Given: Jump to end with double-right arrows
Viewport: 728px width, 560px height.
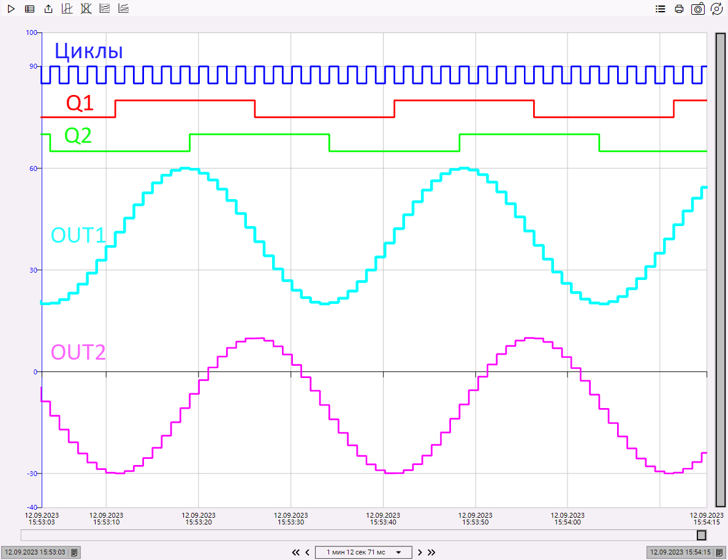Looking at the screenshot, I should click(x=431, y=552).
